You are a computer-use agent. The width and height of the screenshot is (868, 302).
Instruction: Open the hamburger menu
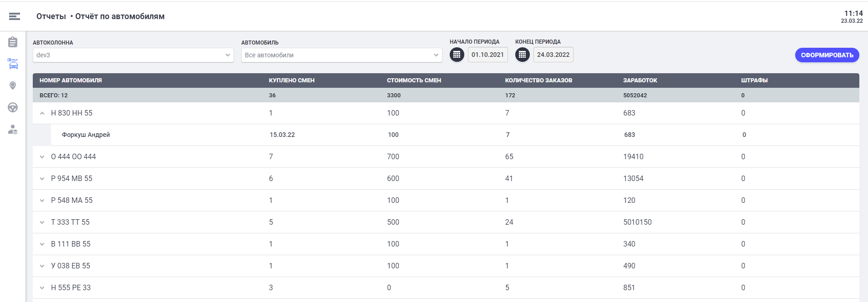(15, 16)
